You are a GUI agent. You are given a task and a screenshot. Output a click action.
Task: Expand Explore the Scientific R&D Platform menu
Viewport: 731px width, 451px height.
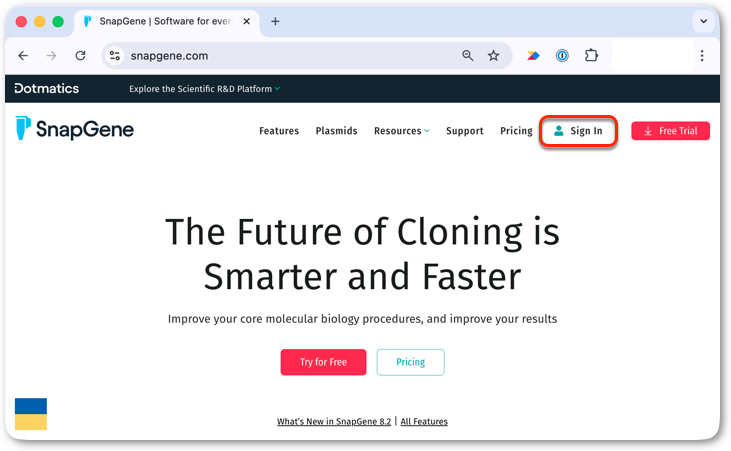(205, 89)
